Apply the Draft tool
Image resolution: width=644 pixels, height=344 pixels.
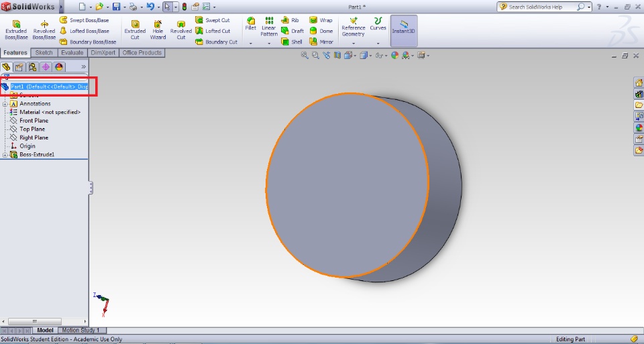click(x=292, y=31)
